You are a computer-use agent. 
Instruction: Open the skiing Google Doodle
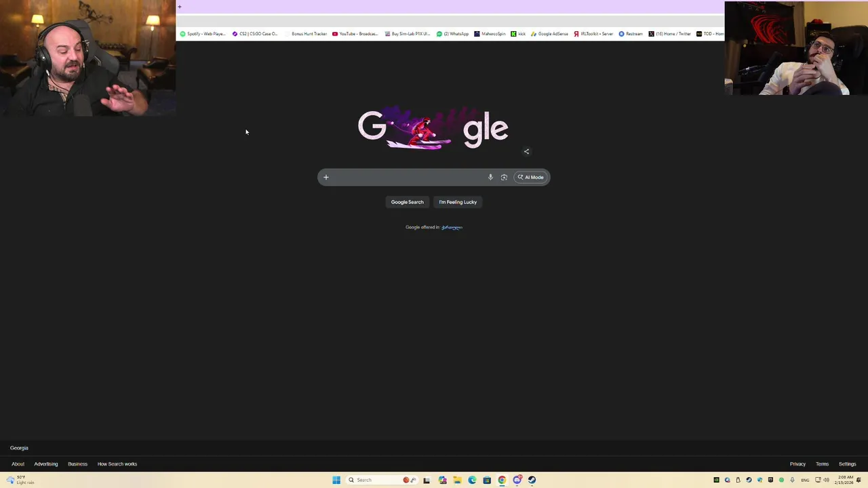(x=433, y=127)
